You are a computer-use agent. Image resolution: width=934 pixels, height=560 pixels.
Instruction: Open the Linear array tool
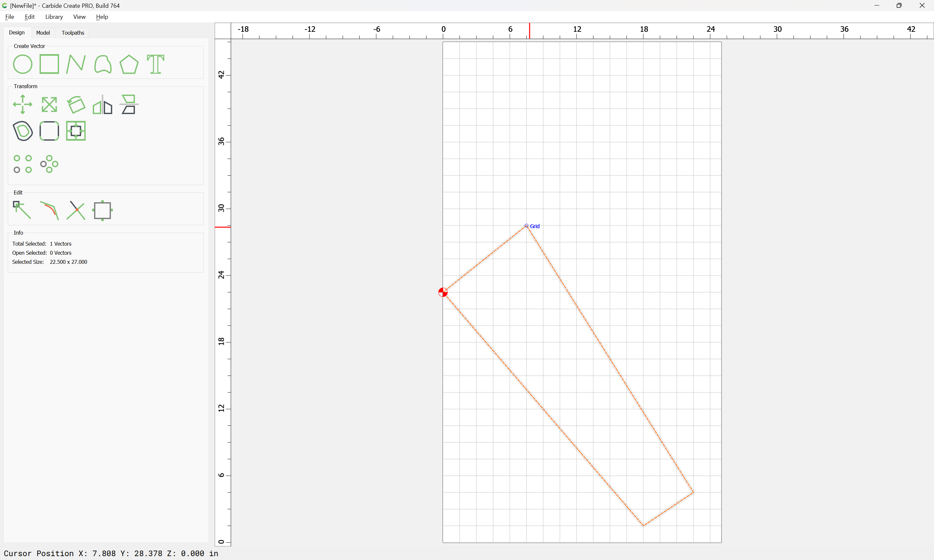(23, 164)
